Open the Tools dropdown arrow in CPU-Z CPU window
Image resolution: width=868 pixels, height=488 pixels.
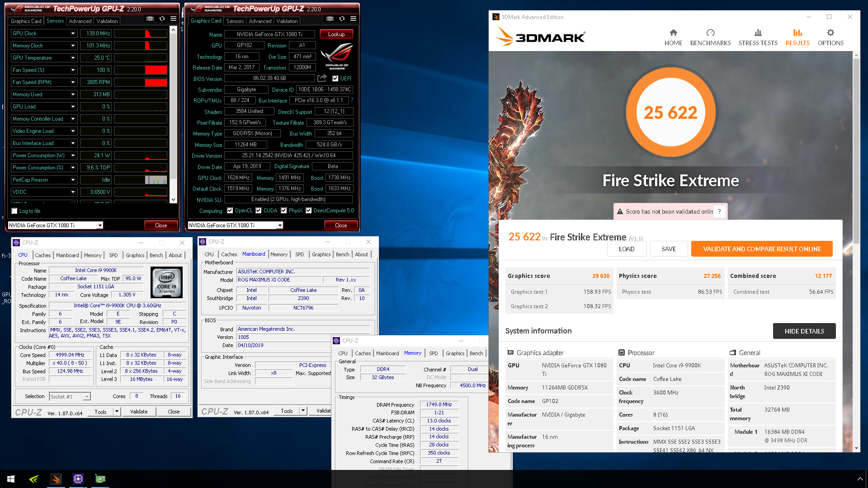(x=117, y=412)
